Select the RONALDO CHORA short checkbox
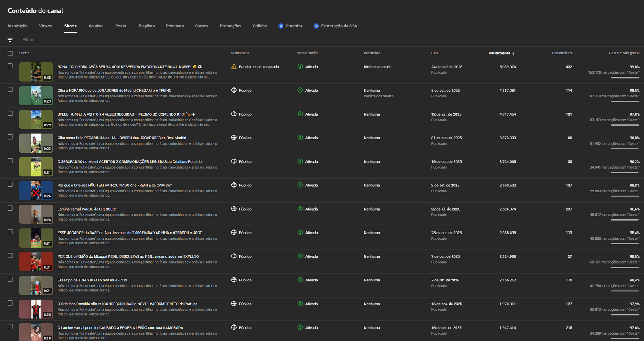This screenshot has width=644, height=341. pos(10,66)
